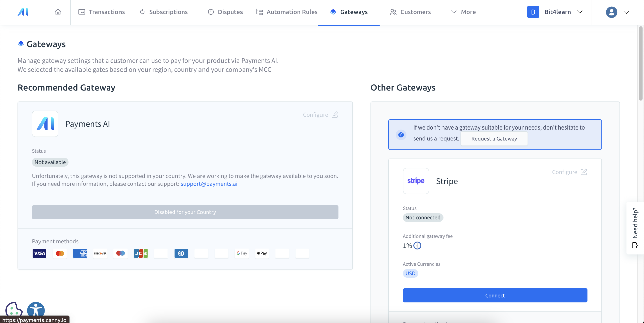The image size is (644, 323).
Task: Click the USD currency badge
Action: pos(410,273)
